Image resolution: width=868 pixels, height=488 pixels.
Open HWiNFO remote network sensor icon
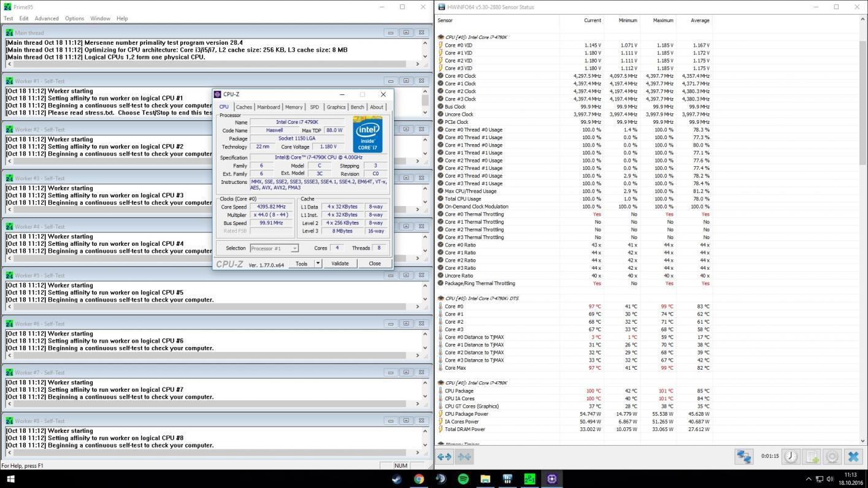[x=744, y=457]
